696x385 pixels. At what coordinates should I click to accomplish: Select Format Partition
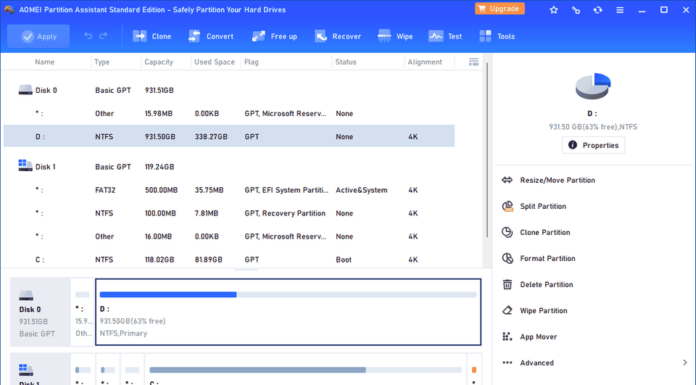(548, 258)
